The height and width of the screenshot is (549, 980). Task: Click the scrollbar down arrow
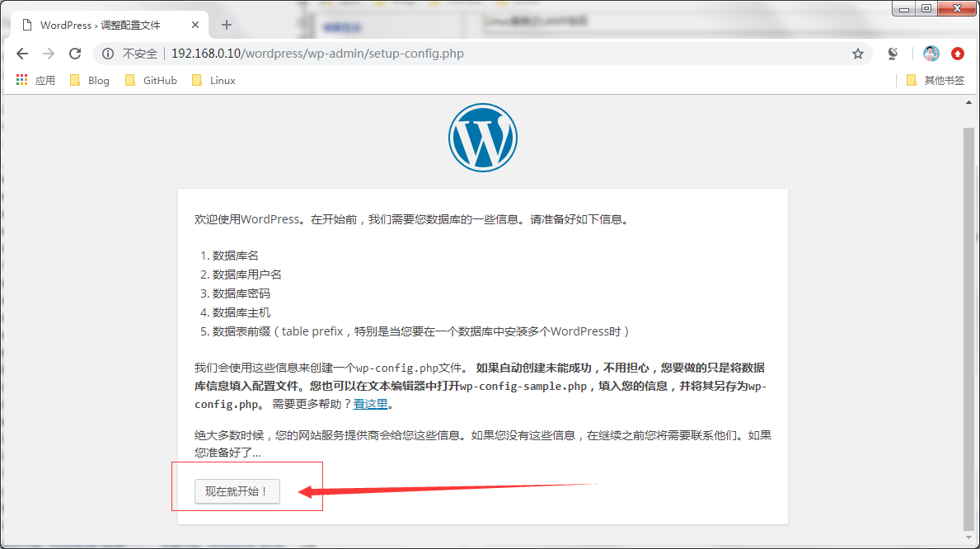(968, 537)
